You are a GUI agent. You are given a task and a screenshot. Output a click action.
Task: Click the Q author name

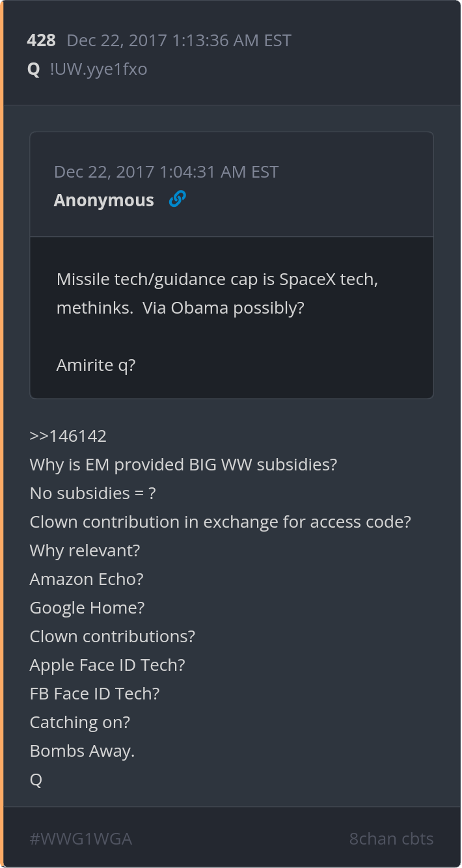point(34,69)
